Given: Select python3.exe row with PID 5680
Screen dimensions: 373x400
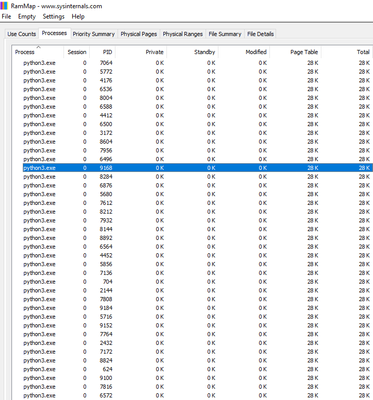Looking at the screenshot, I should click(198, 194).
